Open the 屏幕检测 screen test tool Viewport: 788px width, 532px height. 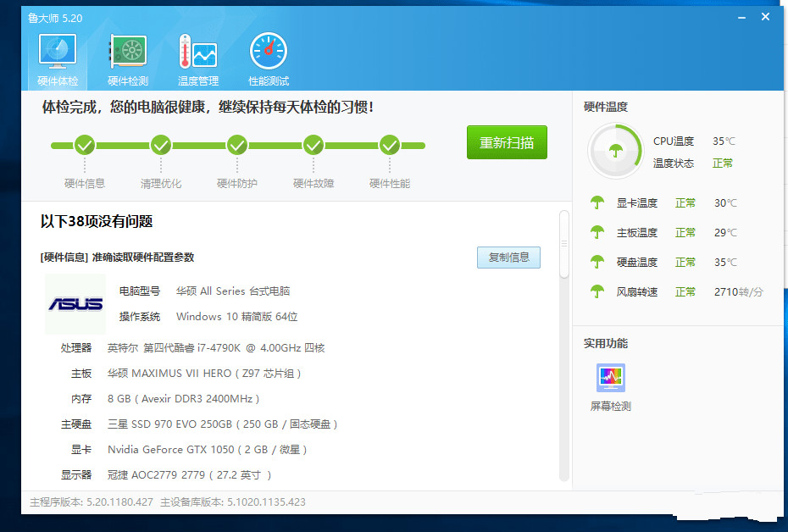[611, 387]
